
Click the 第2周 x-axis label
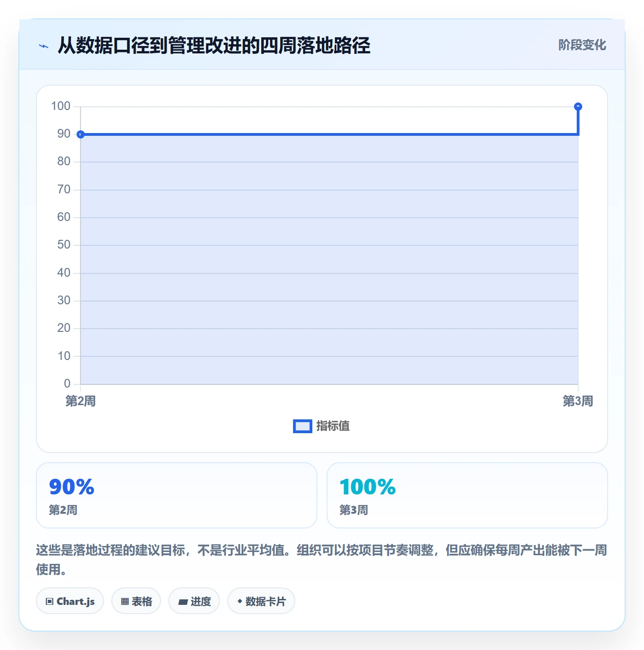(80, 401)
